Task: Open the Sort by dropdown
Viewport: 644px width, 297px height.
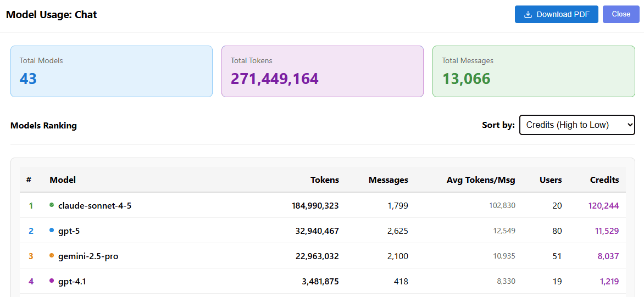Action: click(x=577, y=125)
